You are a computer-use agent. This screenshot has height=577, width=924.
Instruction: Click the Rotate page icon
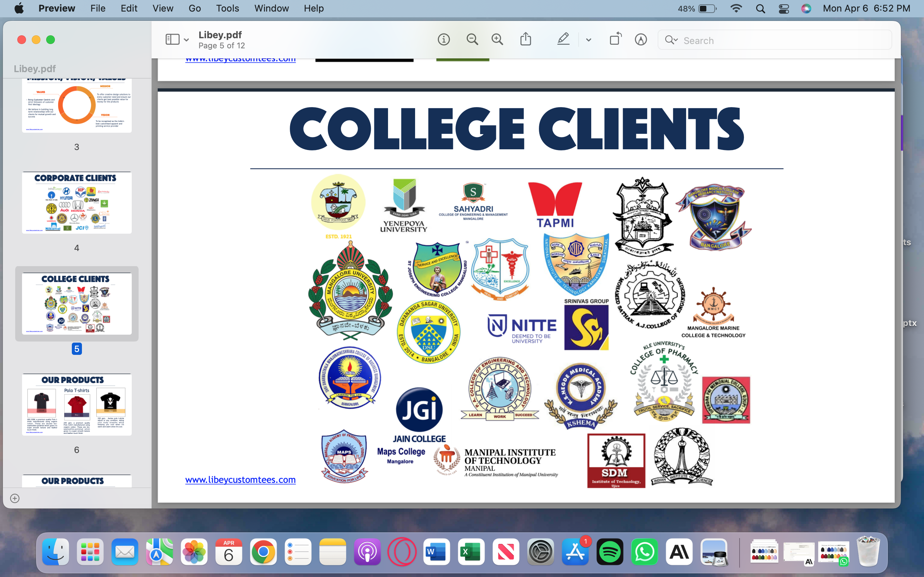click(615, 39)
